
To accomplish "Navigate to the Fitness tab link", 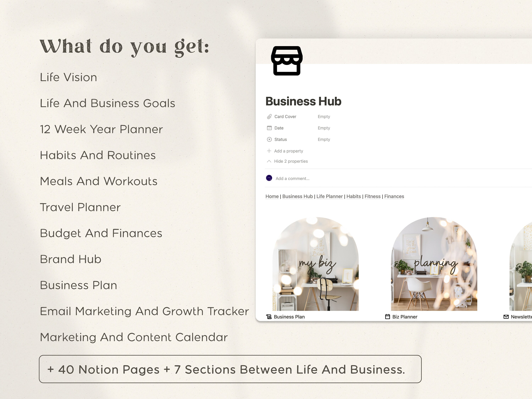I will pos(372,196).
